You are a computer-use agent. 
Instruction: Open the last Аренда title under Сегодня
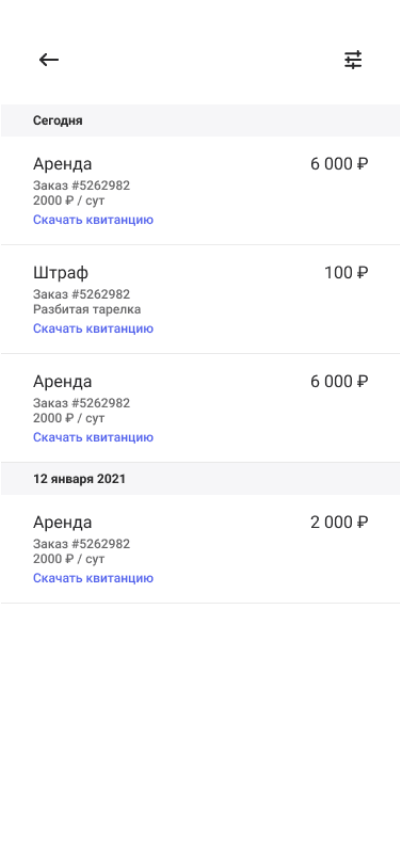tap(62, 382)
